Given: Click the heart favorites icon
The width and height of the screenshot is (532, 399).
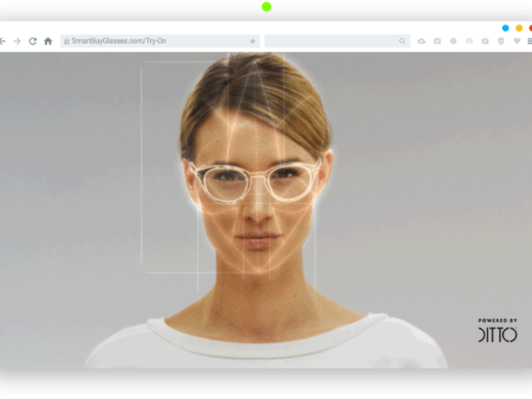Looking at the screenshot, I should 516,41.
